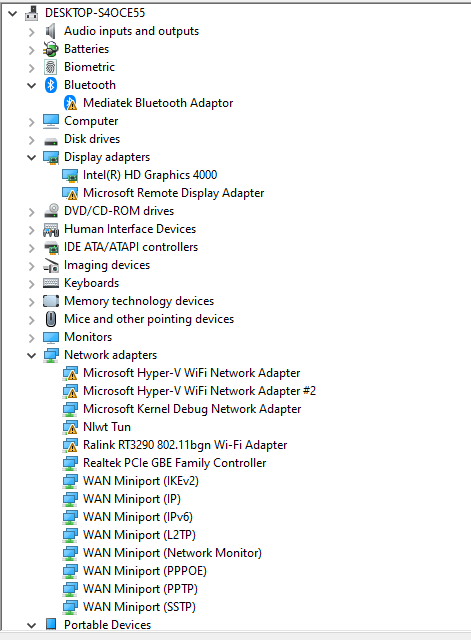The width and height of the screenshot is (471, 640).
Task: Select Microsoft Hyper-V WiFi Network Adapter #2
Action: [199, 391]
